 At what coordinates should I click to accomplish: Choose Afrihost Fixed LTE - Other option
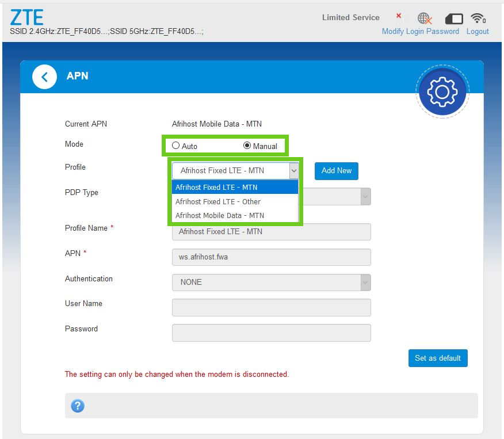click(218, 201)
